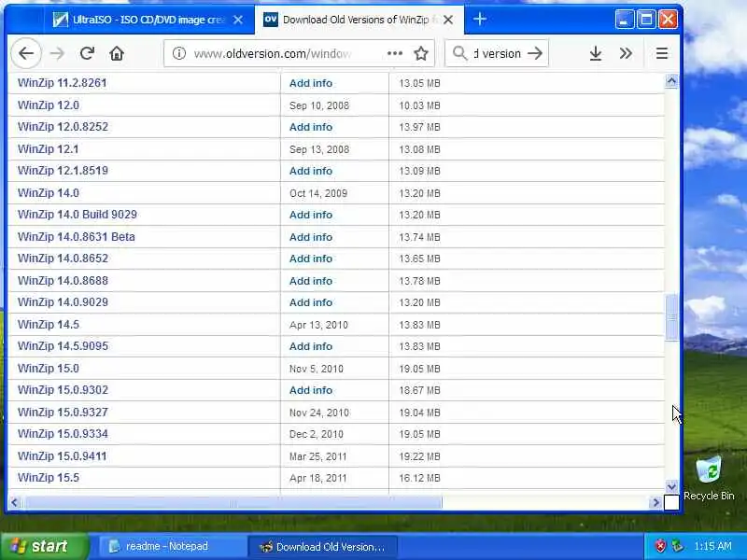Click the red security shield tray icon

tap(660, 546)
